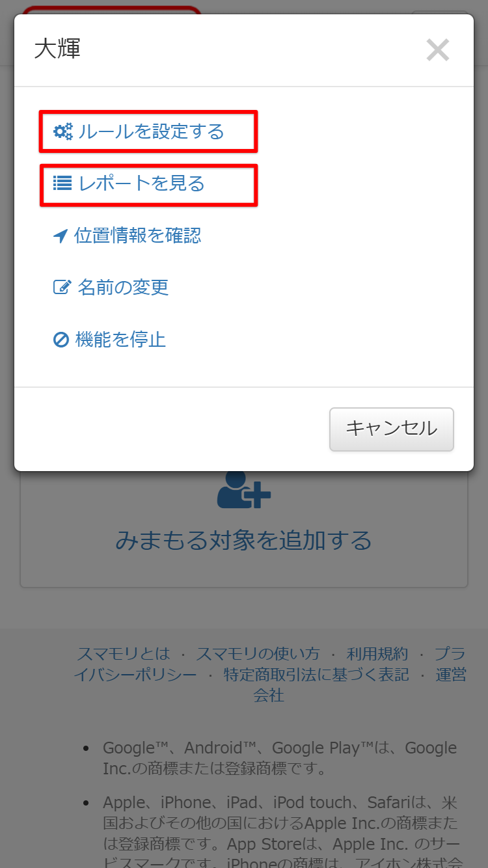488x868 pixels.
Task: Click the キャンセル button
Action: click(392, 429)
